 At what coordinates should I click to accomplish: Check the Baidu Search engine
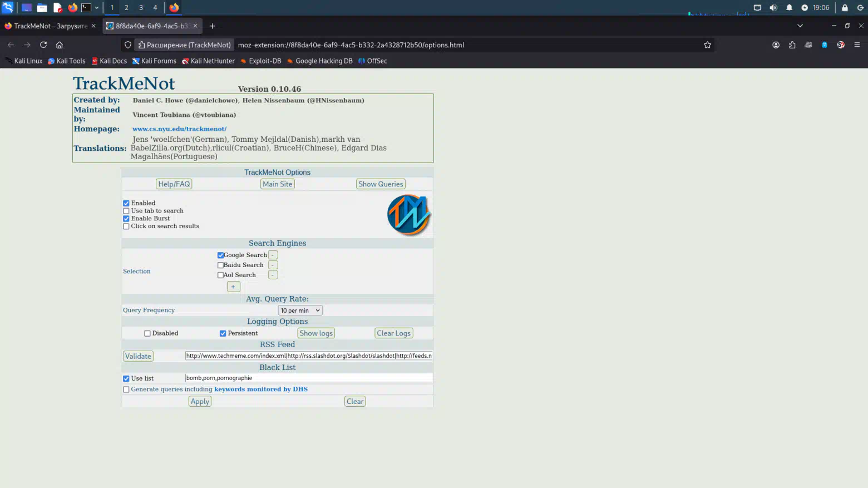(x=220, y=265)
